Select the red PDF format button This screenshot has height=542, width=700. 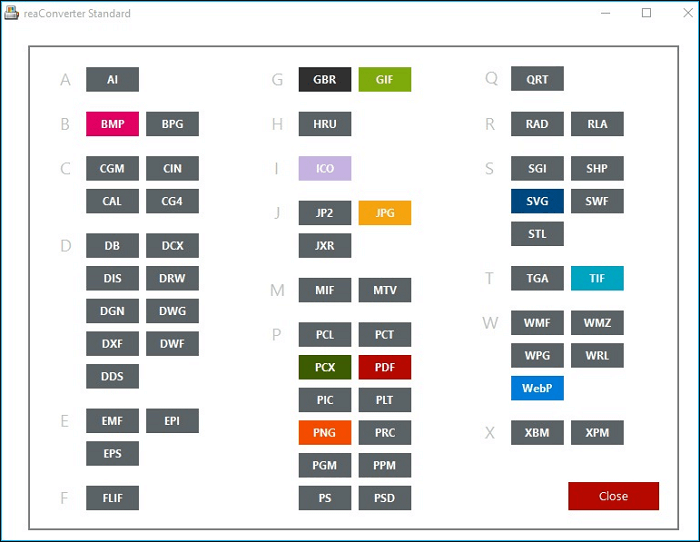point(385,367)
